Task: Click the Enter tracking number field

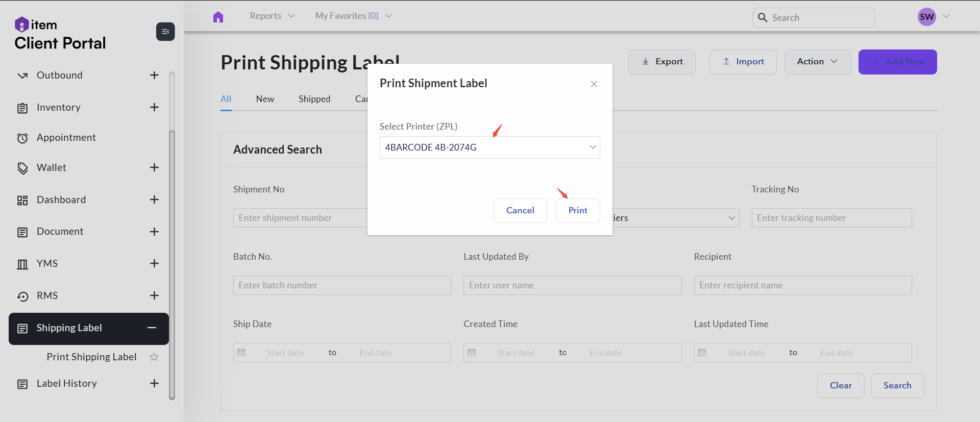Action: [831, 218]
